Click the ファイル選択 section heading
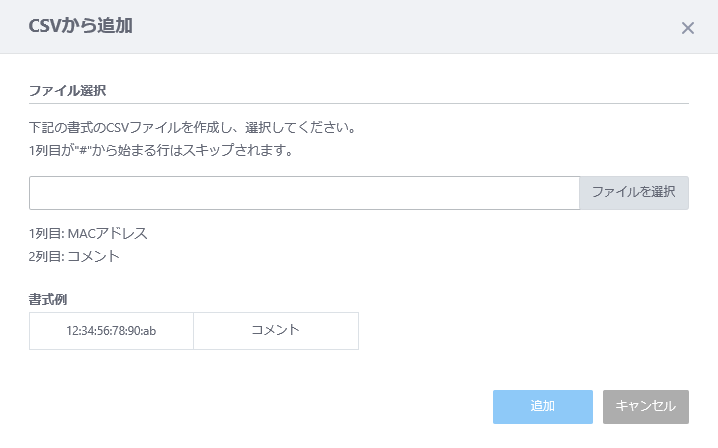 tap(68, 90)
